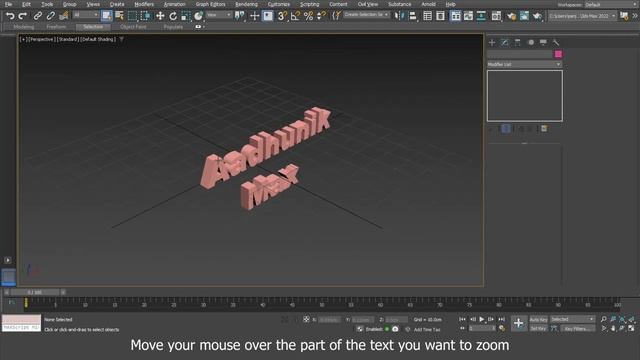Screen dimensions: 640x360
Task: Open the Schematic View icon
Action: [481, 16]
